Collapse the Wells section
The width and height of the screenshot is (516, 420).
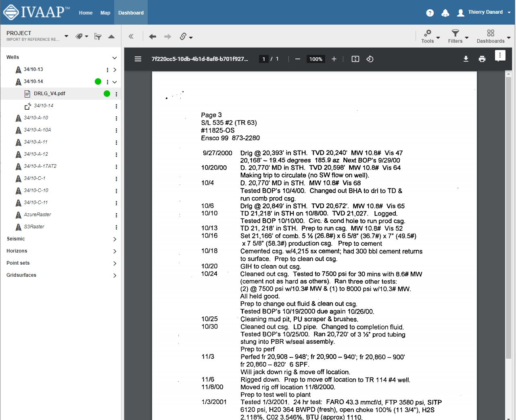[115, 58]
